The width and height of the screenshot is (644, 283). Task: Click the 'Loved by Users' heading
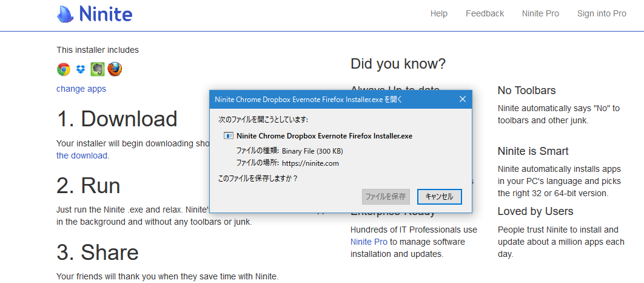click(535, 211)
